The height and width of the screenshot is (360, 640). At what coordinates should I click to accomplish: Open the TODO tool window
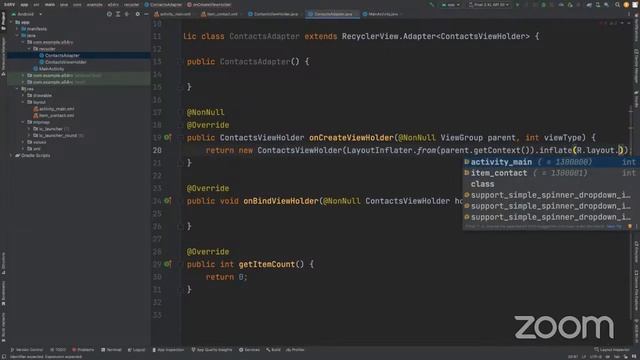(58, 350)
